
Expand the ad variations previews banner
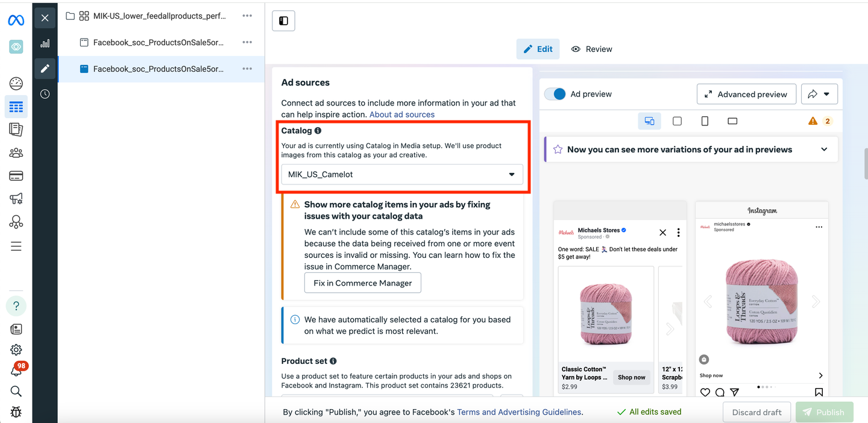click(x=824, y=149)
